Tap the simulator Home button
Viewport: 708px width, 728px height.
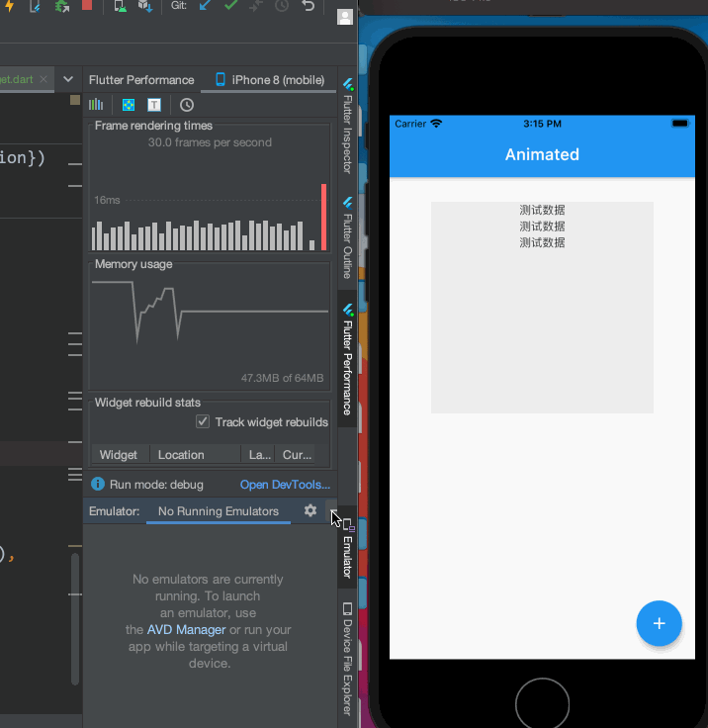tap(542, 704)
